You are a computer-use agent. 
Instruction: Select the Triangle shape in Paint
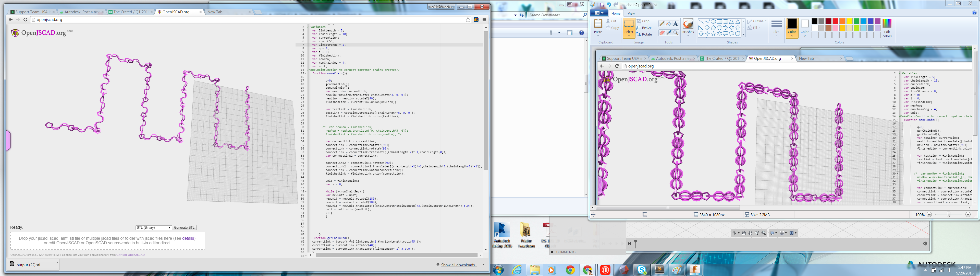pyautogui.click(x=738, y=21)
